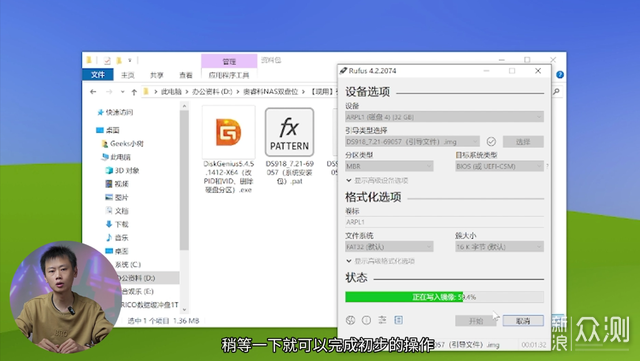
Task: Open 下载 folder in tree
Action: 117,225
